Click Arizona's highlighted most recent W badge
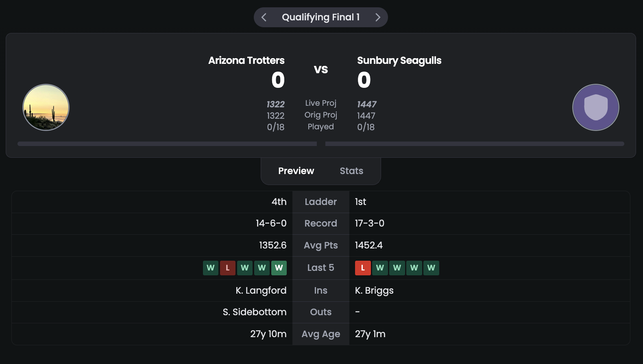643x364 pixels. click(x=279, y=268)
